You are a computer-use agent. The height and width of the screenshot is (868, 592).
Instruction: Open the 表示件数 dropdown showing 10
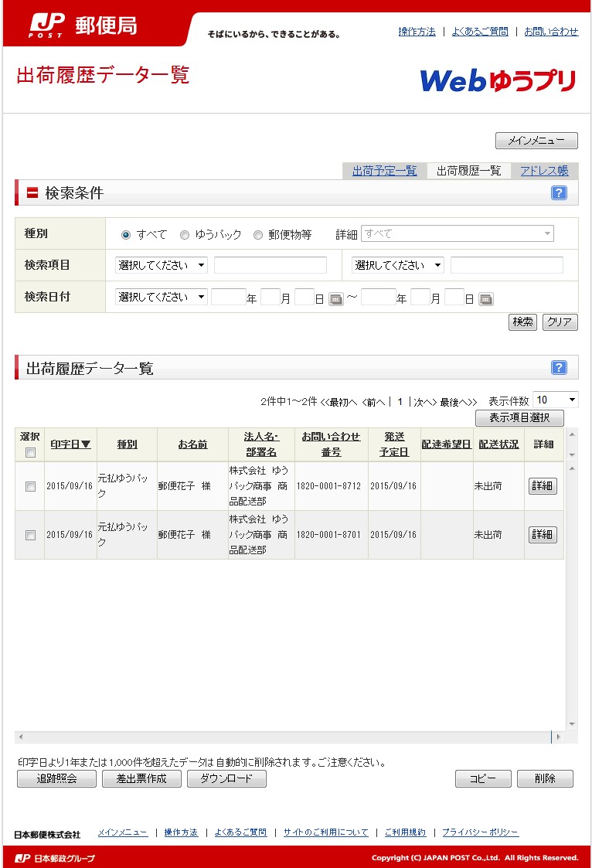[556, 400]
